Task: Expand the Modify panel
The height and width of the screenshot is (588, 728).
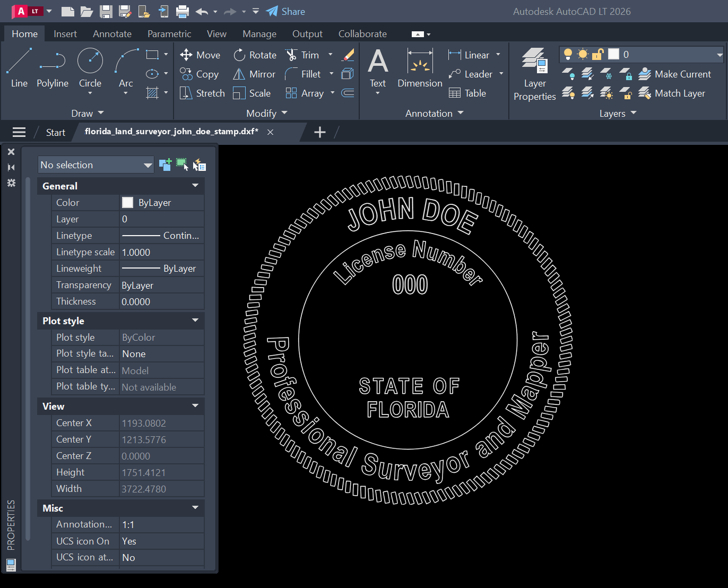Action: pos(267,113)
